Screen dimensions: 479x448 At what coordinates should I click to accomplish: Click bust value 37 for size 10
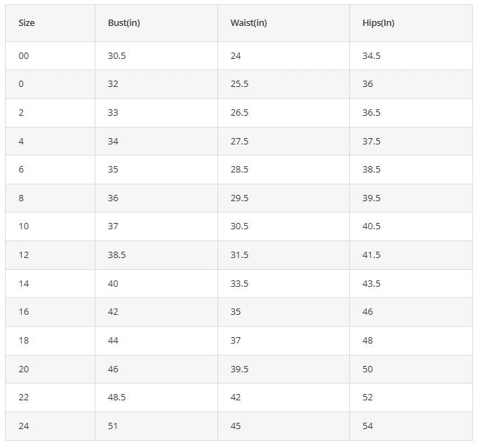coord(113,226)
